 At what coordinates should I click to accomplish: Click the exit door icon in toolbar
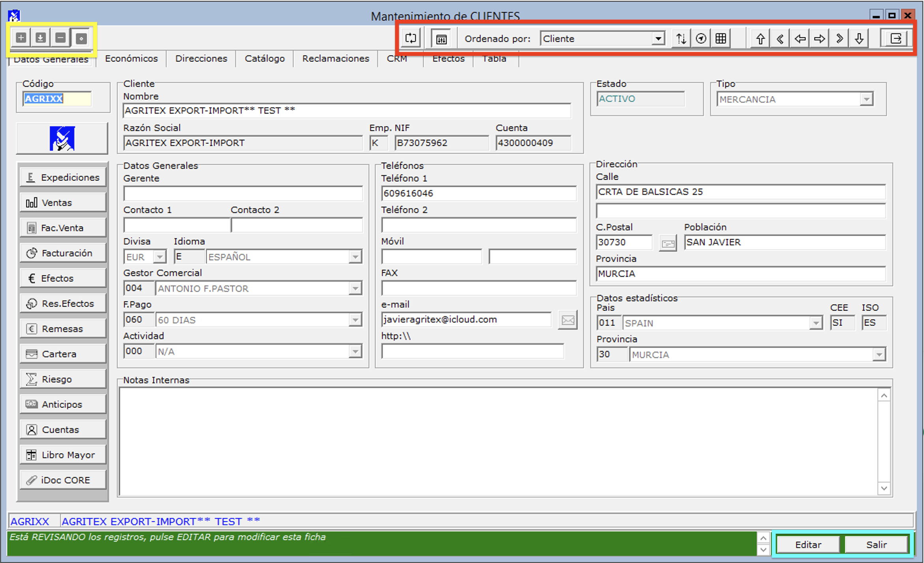tap(896, 39)
